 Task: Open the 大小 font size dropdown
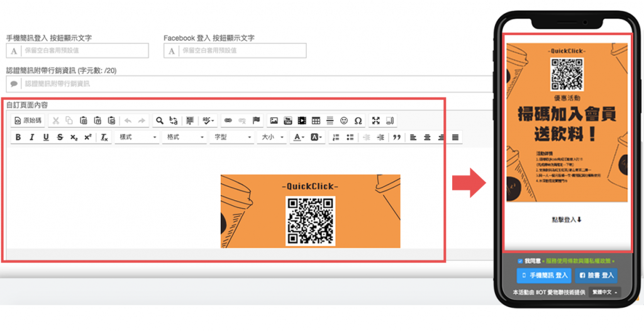point(272,137)
